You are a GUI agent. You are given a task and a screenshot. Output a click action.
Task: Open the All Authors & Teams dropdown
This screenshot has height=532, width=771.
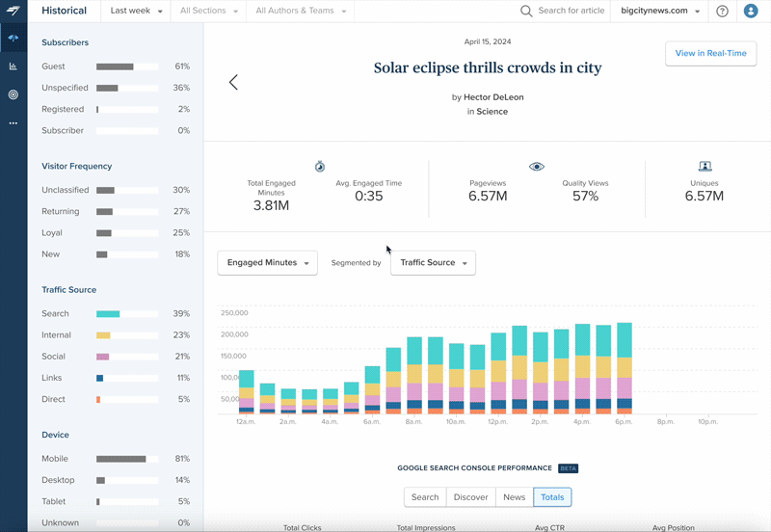pyautogui.click(x=300, y=12)
